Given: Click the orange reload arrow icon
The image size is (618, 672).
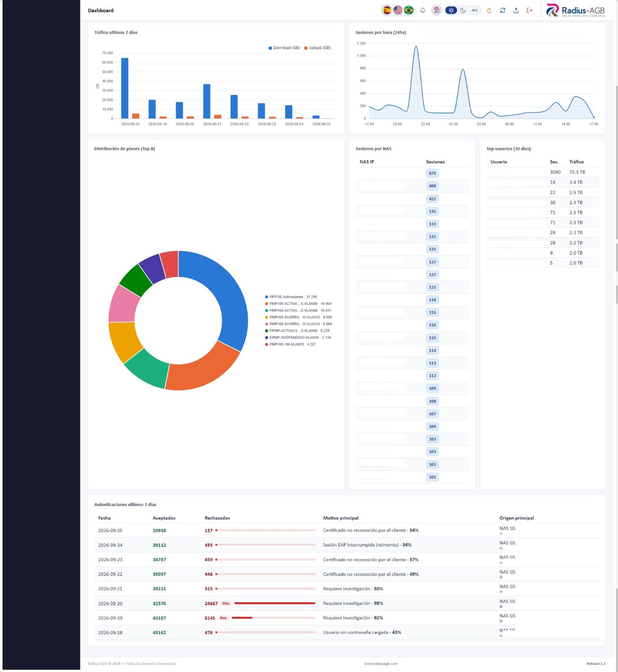Looking at the screenshot, I should [489, 10].
